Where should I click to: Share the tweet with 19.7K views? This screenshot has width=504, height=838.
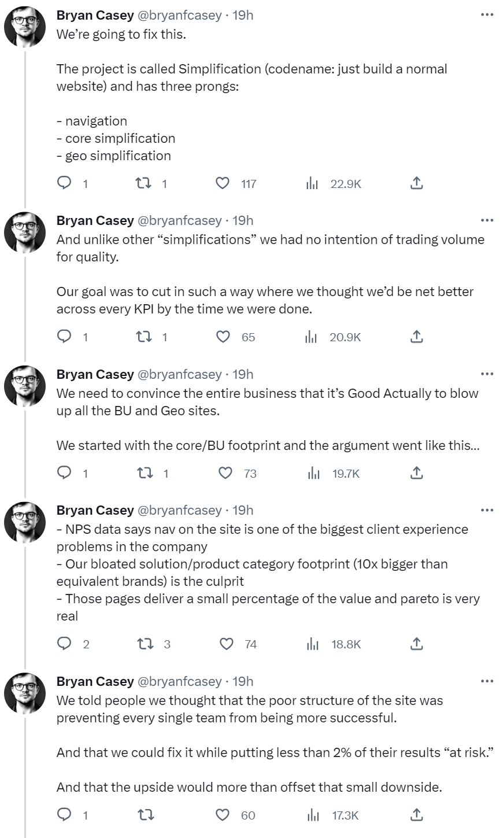[416, 474]
